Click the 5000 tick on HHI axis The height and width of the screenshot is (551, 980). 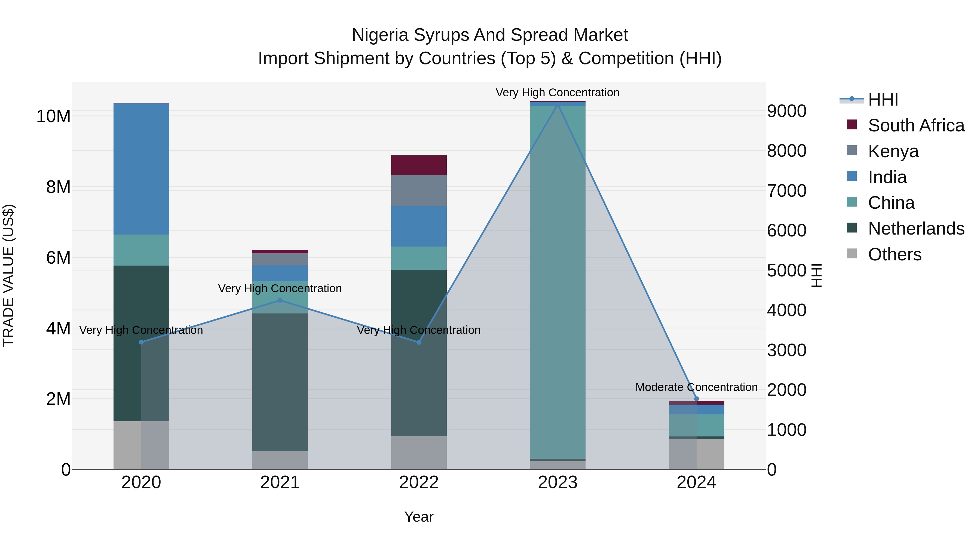(x=787, y=270)
